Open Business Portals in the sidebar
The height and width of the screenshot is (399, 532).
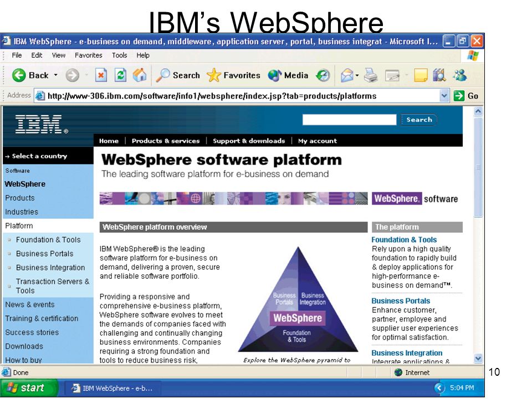[44, 253]
